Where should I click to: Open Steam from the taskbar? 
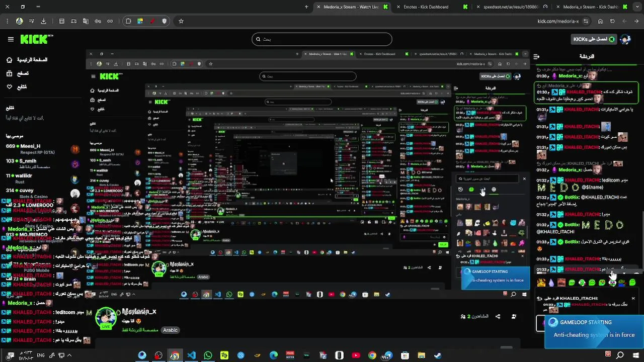click(438, 355)
